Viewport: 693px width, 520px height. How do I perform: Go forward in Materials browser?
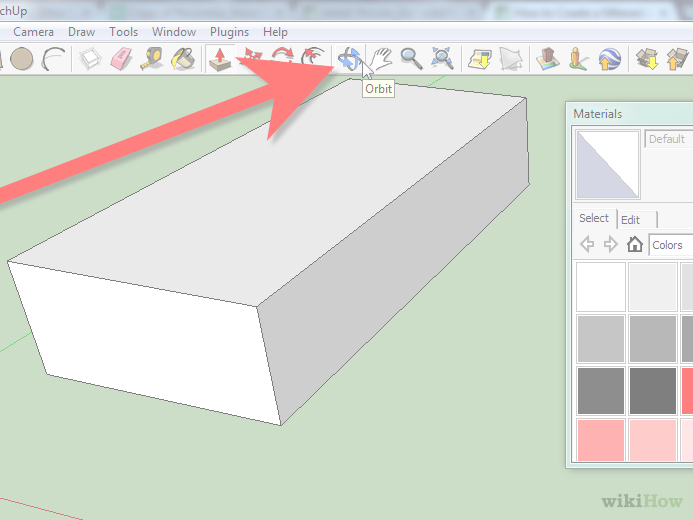tap(610, 244)
